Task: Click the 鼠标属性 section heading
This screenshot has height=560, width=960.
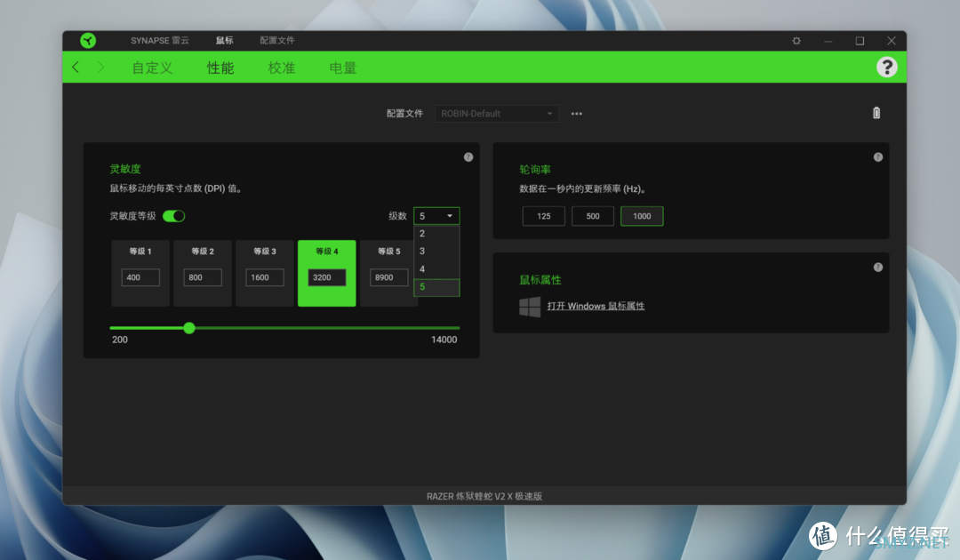Action: pos(540,280)
